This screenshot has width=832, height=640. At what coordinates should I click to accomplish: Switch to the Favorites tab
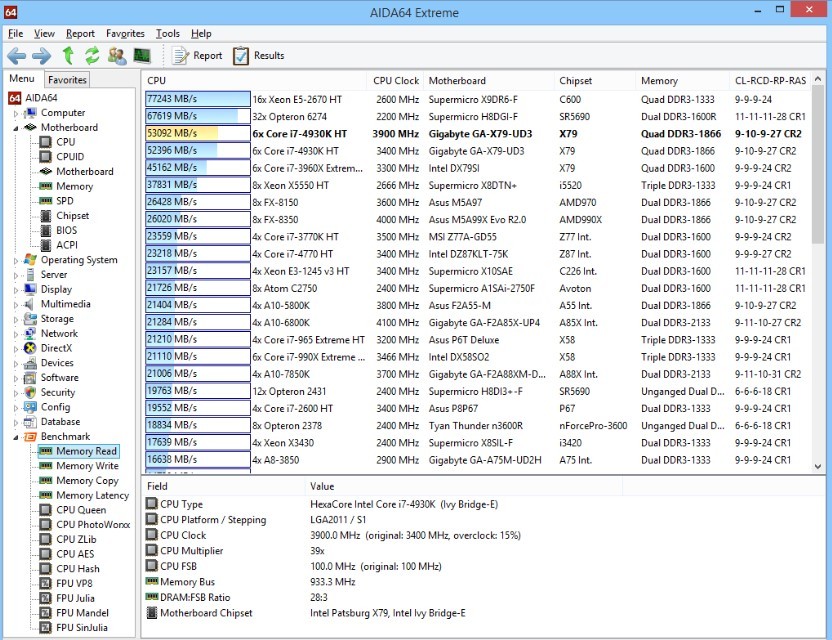point(67,80)
